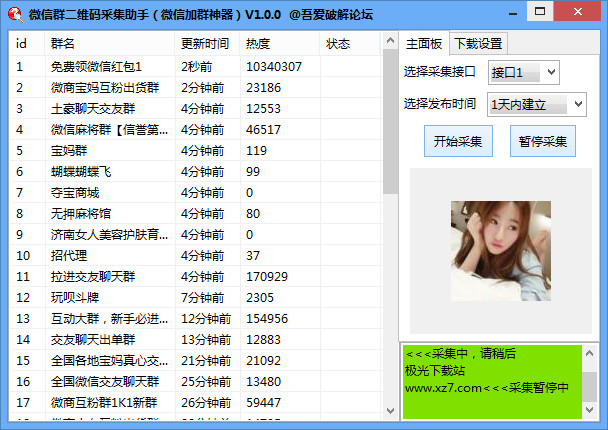Switch to the 主面板 tab

pyautogui.click(x=424, y=43)
